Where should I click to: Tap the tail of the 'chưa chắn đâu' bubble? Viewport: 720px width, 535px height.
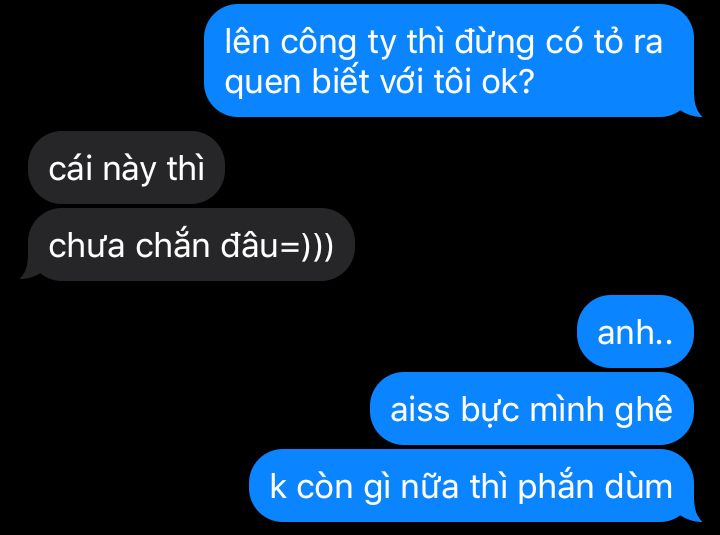pos(30,272)
